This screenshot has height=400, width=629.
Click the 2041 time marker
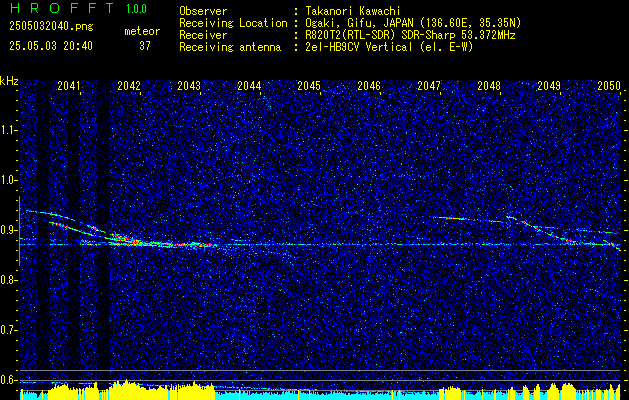click(69, 86)
